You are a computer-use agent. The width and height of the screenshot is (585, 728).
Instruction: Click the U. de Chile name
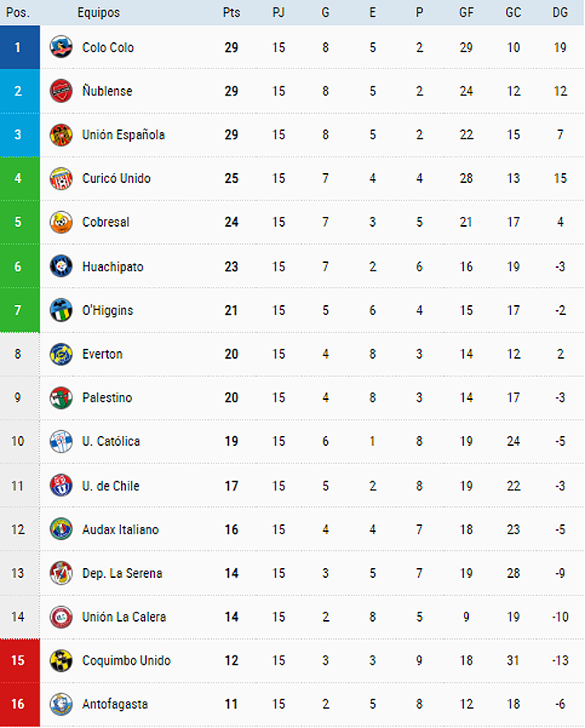tap(111, 486)
